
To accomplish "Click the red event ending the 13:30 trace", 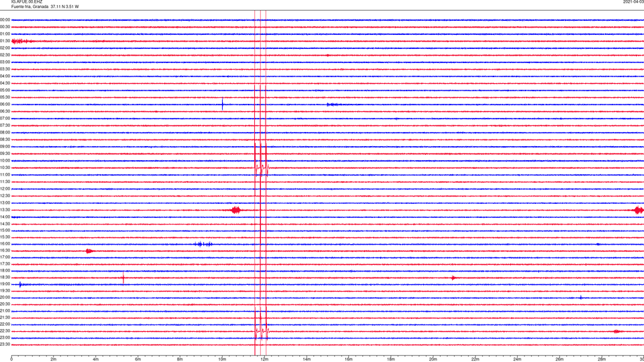I will pyautogui.click(x=639, y=210).
